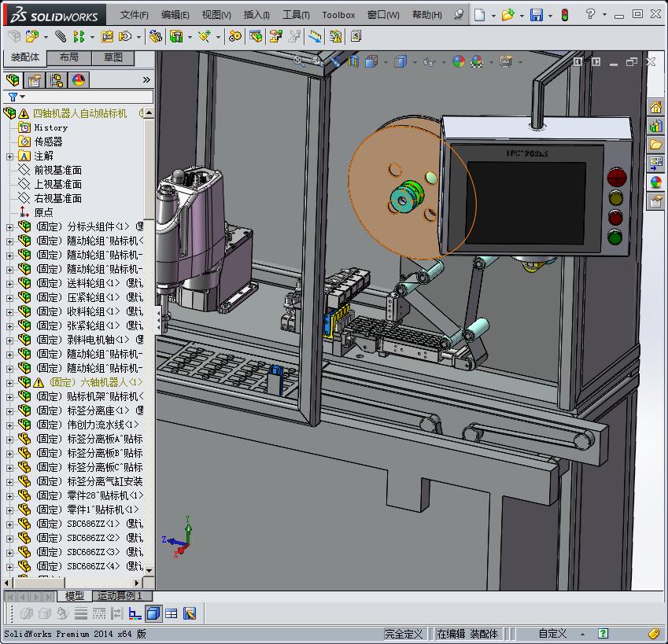The height and width of the screenshot is (644, 668).
Task: Click the AssemblyXpert warning icon
Action: click(335, 37)
